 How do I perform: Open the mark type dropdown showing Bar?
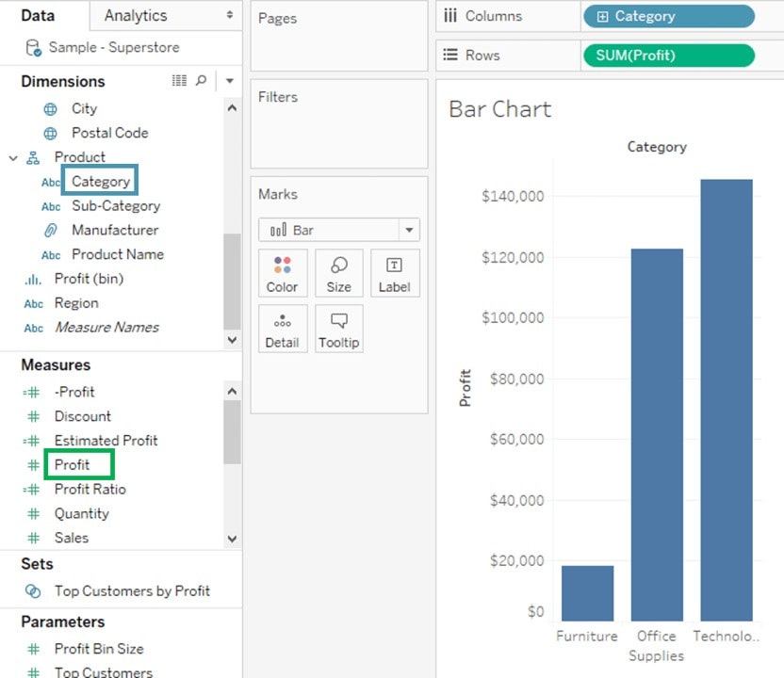(408, 229)
